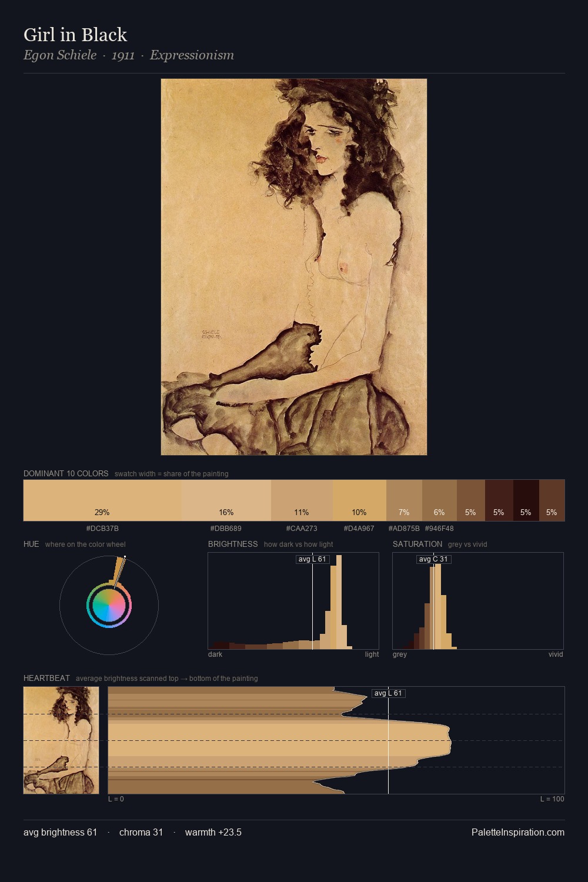
Task: Click 'how dark vs how light' caption
Action: (x=299, y=544)
